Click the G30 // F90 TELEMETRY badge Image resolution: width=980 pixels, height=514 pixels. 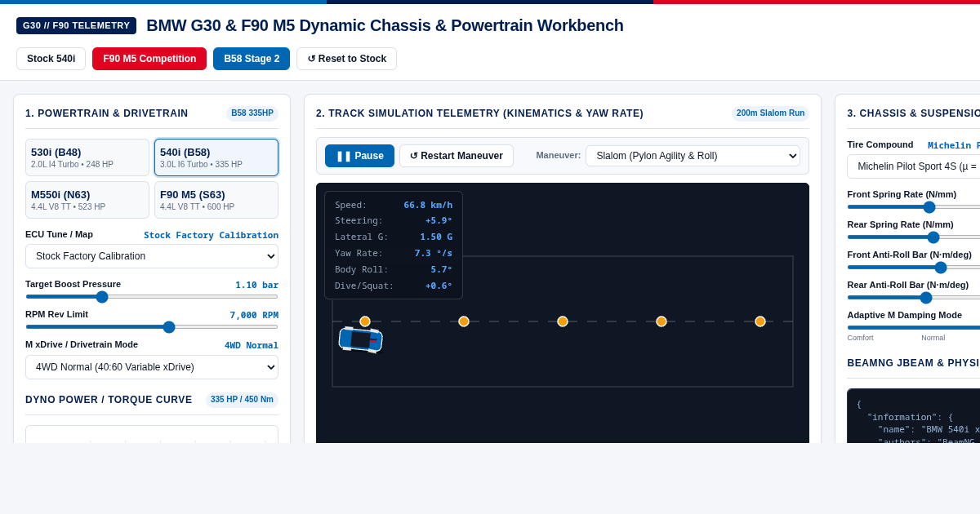click(76, 25)
